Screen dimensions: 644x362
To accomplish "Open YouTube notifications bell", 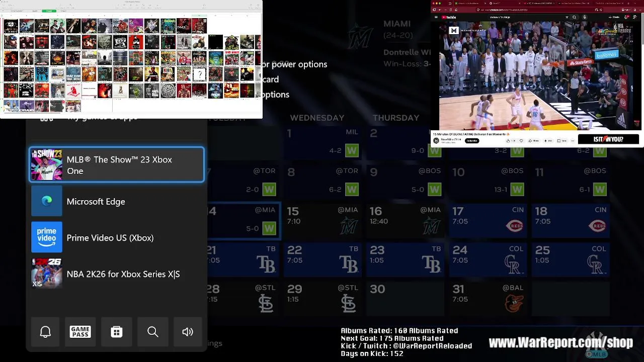I will tap(627, 17).
